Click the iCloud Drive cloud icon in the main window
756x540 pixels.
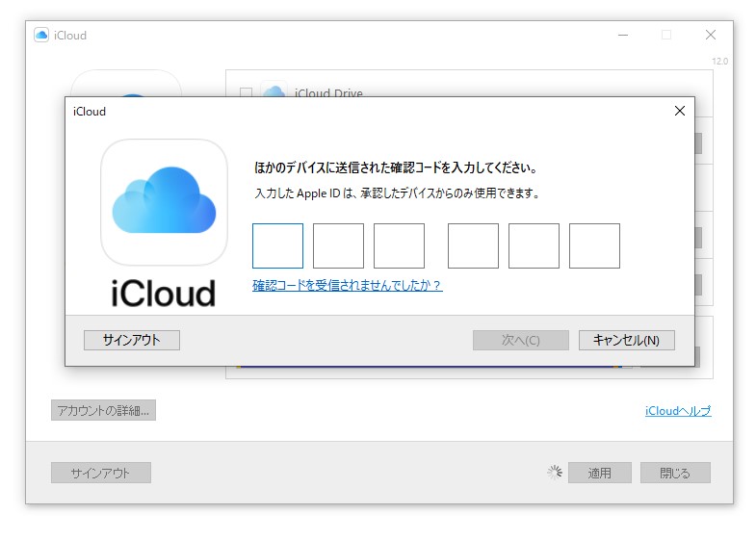274,90
